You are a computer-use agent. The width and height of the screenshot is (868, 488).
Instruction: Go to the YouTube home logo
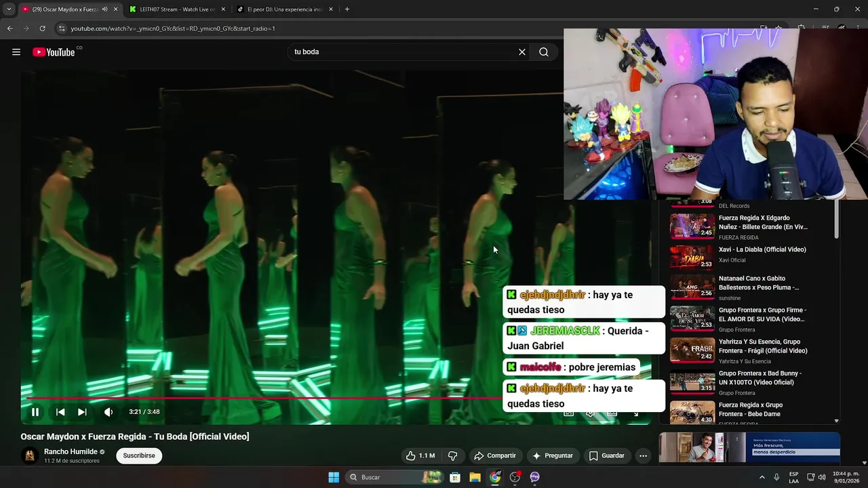click(x=54, y=52)
